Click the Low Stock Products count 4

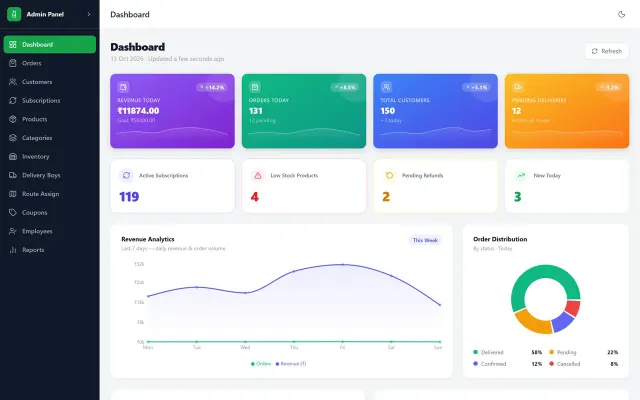[255, 197]
